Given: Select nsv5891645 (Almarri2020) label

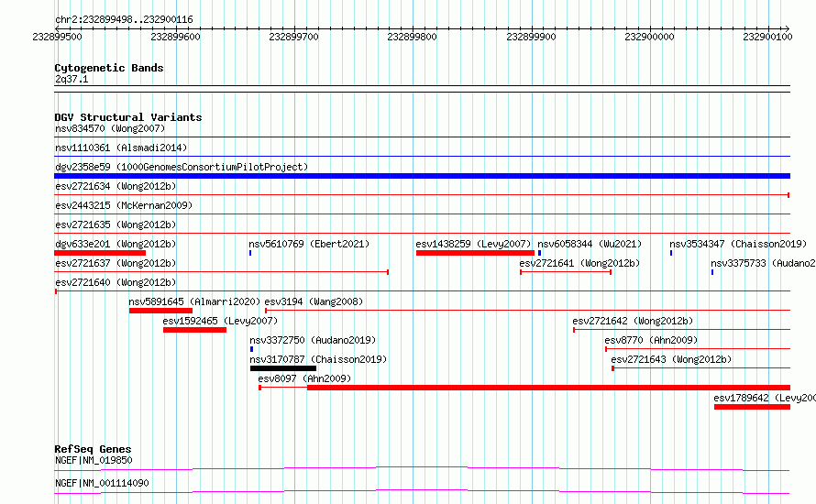Looking at the screenshot, I should (194, 301).
